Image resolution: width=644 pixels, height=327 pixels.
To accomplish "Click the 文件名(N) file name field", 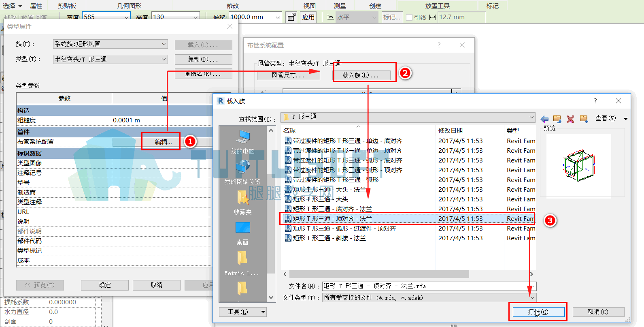I will pos(429,286).
